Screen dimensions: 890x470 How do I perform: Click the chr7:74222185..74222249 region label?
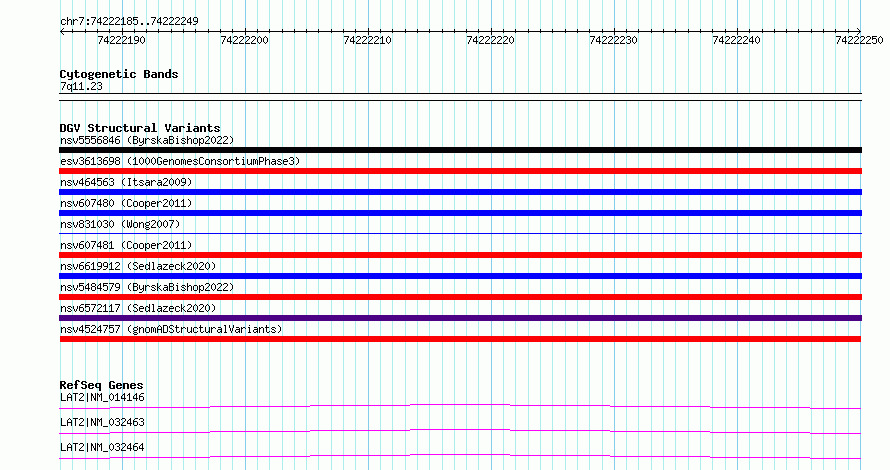click(129, 21)
